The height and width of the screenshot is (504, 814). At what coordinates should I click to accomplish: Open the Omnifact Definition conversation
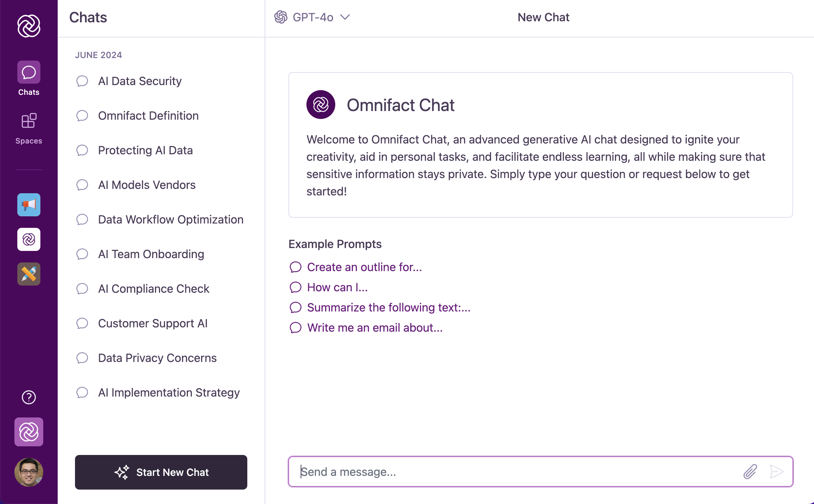click(x=148, y=116)
